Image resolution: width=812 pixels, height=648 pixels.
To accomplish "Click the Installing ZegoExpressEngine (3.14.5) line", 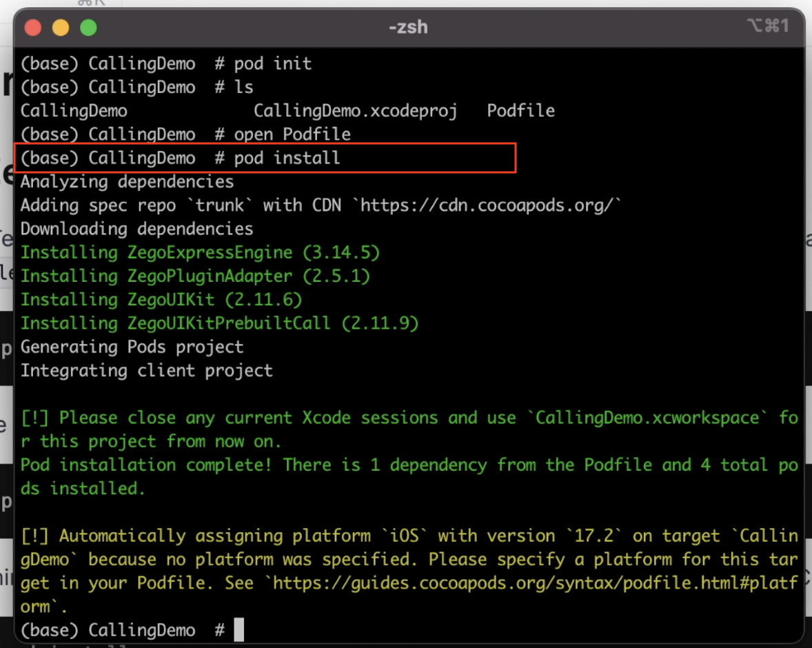I will [x=200, y=252].
